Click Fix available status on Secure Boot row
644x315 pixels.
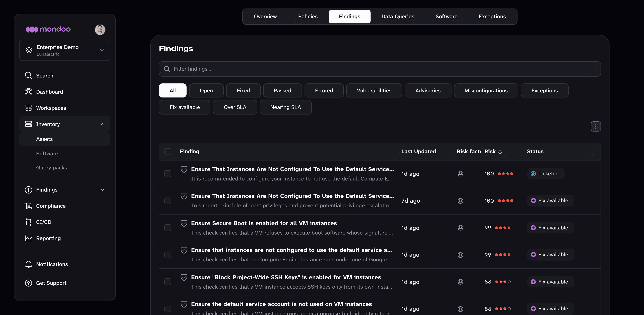(x=551, y=228)
